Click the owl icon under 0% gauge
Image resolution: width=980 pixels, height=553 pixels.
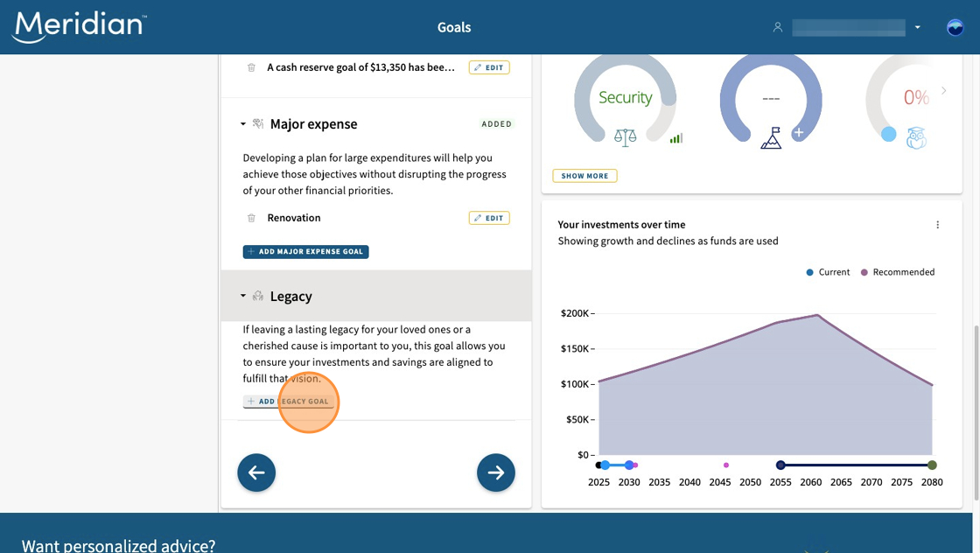[916, 138]
